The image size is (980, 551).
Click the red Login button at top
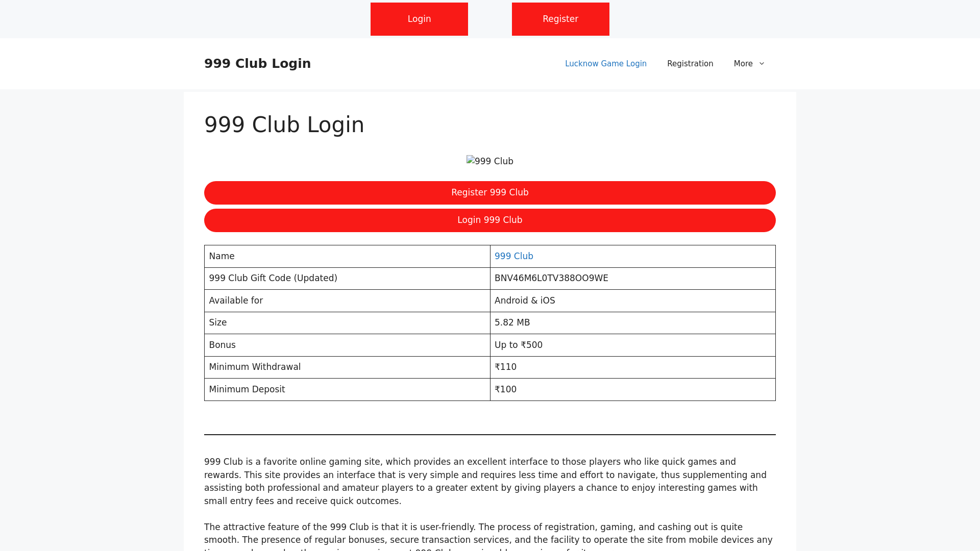point(419,19)
